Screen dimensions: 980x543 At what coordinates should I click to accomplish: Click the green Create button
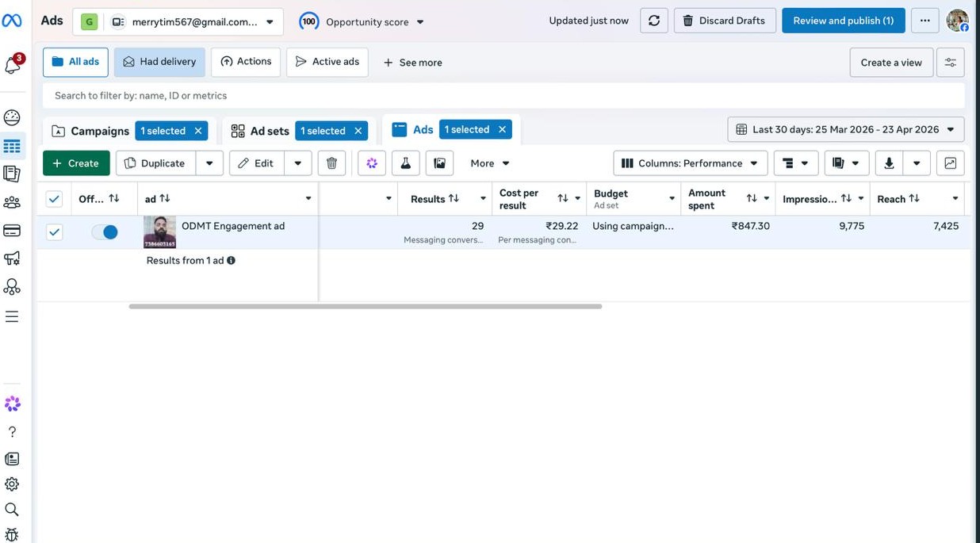[76, 163]
